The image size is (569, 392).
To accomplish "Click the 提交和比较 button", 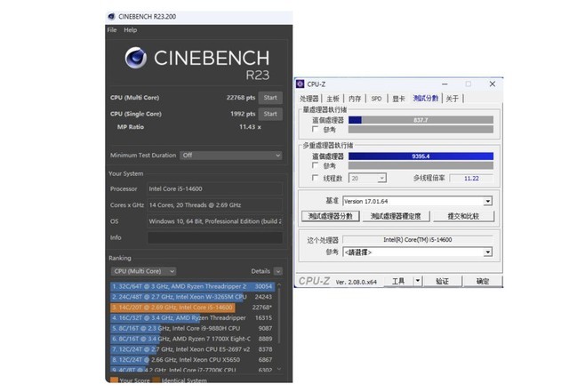I will click(463, 216).
